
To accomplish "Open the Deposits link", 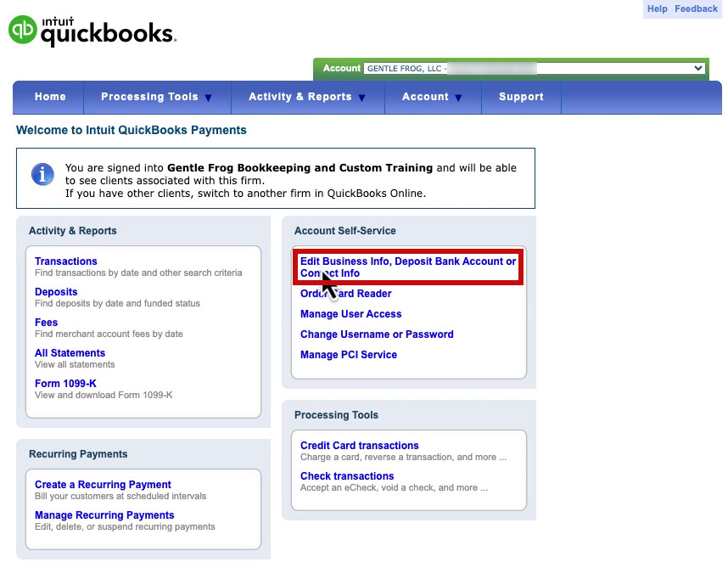I will (56, 292).
